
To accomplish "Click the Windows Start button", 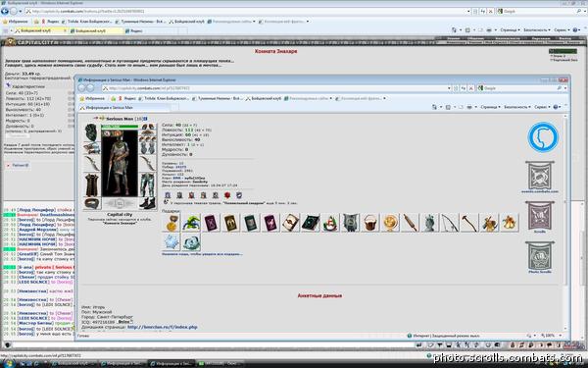I will [8, 363].
